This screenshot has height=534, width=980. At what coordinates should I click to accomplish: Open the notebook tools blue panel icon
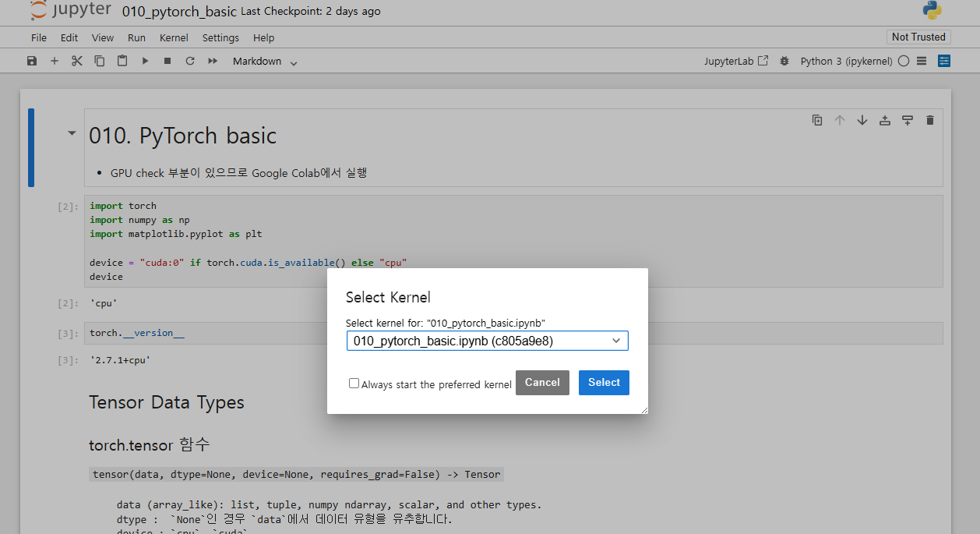[944, 61]
